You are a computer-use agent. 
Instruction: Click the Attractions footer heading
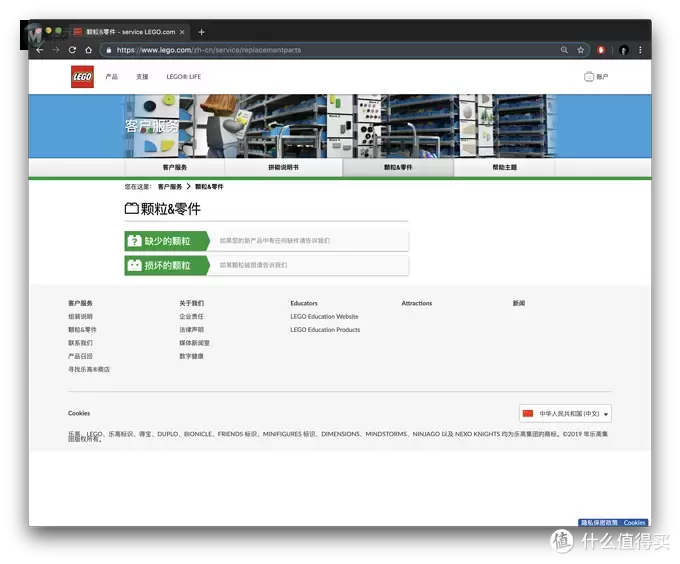417,303
